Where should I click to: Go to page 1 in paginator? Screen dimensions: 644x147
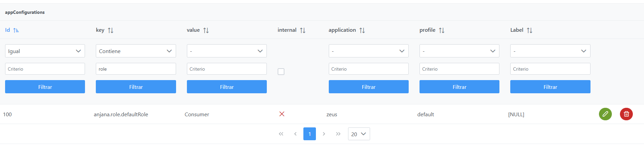[309, 134]
